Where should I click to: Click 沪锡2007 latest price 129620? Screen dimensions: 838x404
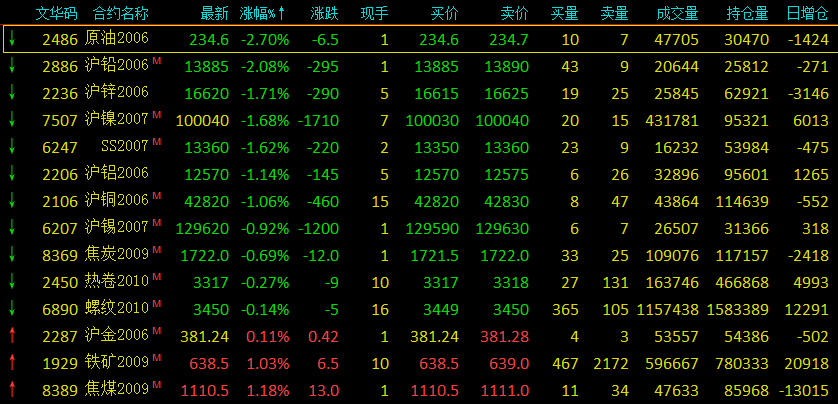(202, 228)
